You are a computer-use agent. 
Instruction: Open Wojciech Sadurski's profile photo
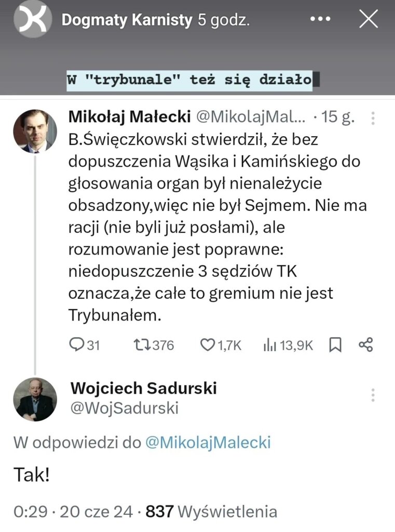click(35, 399)
